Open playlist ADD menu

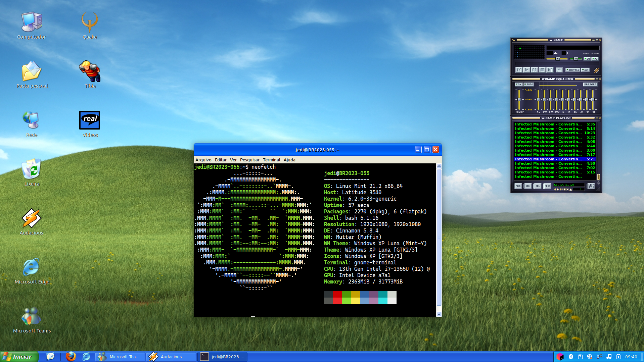pyautogui.click(x=518, y=186)
